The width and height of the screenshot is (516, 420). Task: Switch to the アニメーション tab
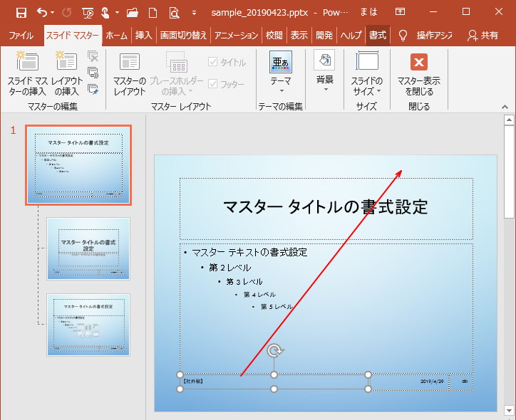pyautogui.click(x=236, y=35)
